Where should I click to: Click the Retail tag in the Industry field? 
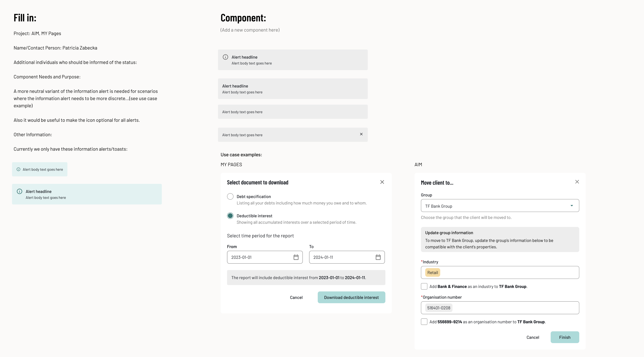pyautogui.click(x=433, y=273)
